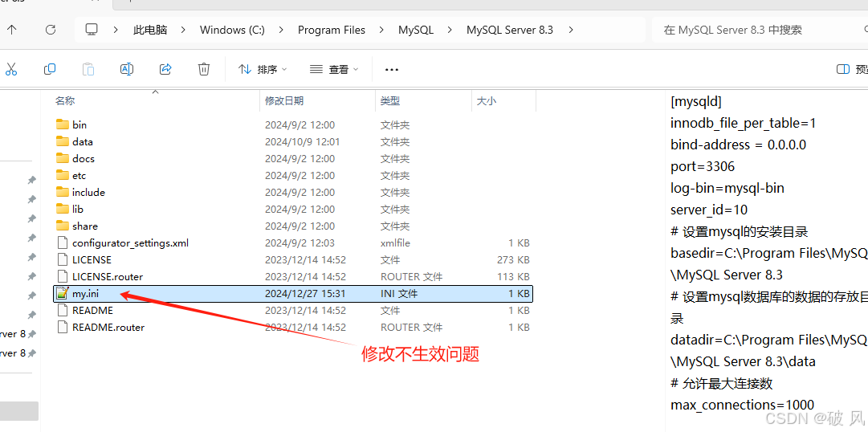
Task: Sort by 大小 column header
Action: tap(487, 101)
